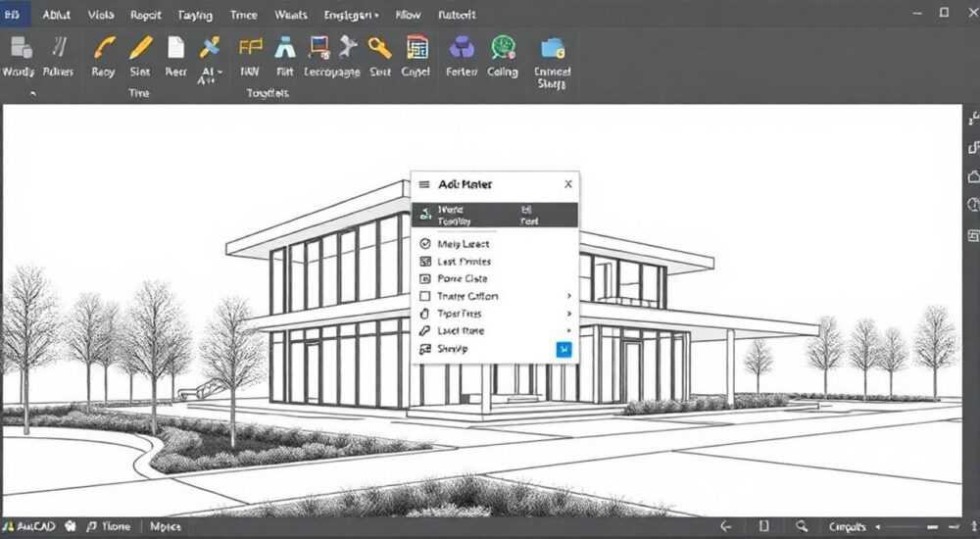The image size is (980, 539).
Task: Check the empty Tratte Cation checkbox
Action: point(425,296)
